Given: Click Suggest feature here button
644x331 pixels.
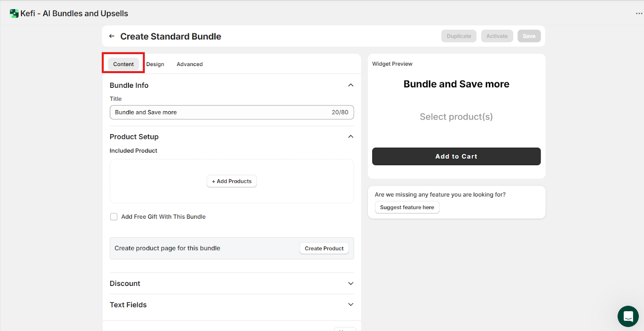Looking at the screenshot, I should (407, 207).
